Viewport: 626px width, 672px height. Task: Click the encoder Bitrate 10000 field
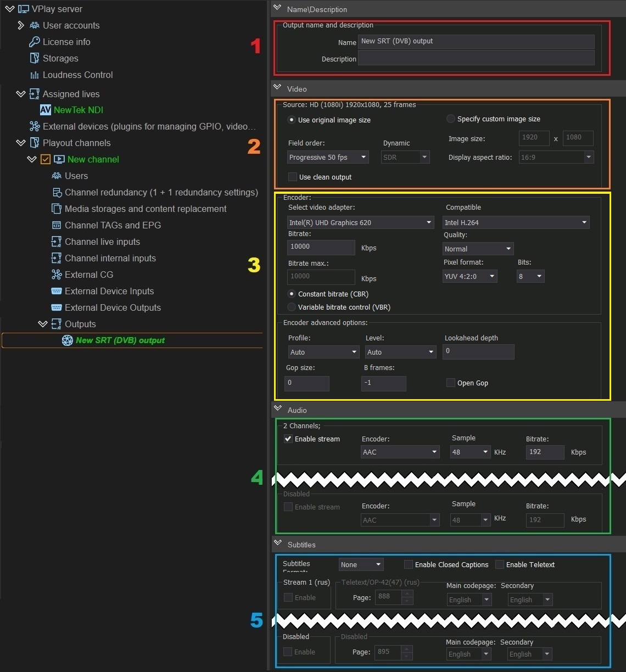tap(321, 247)
